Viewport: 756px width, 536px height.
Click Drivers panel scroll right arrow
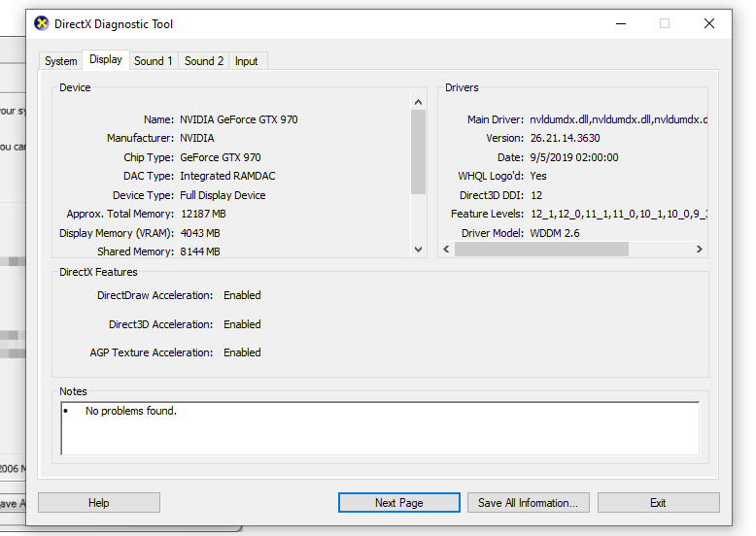coord(699,249)
